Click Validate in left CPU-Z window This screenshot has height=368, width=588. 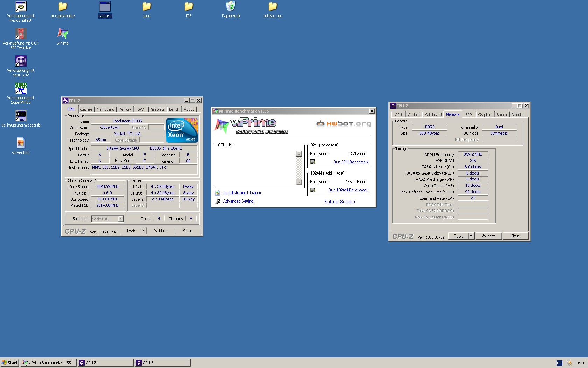click(x=161, y=231)
